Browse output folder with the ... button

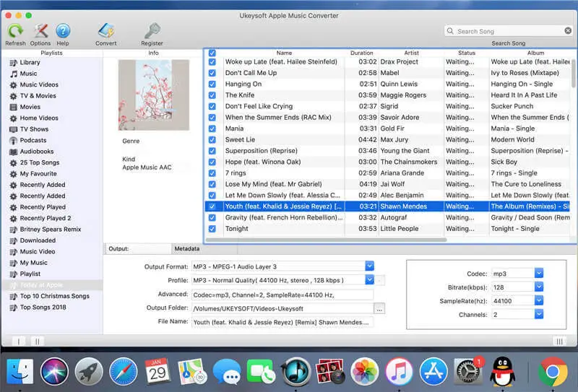(379, 309)
